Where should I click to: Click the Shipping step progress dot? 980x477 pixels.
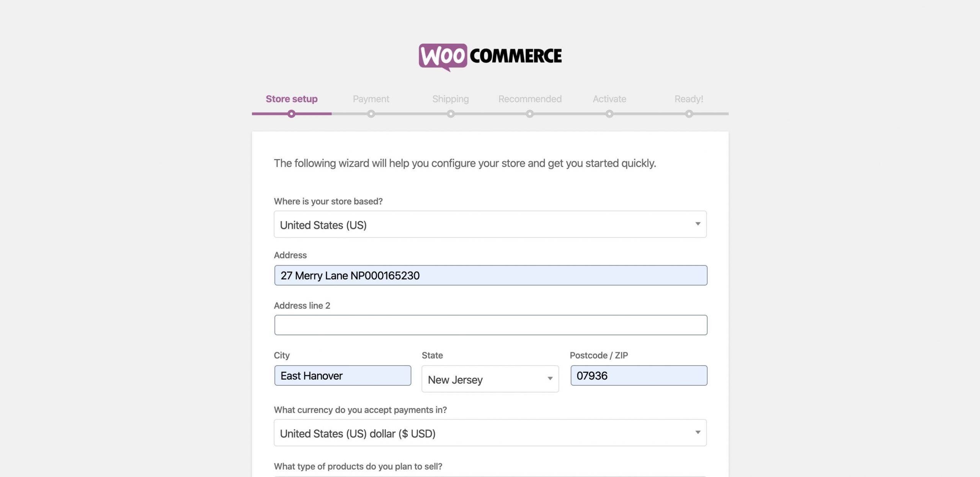tap(451, 114)
